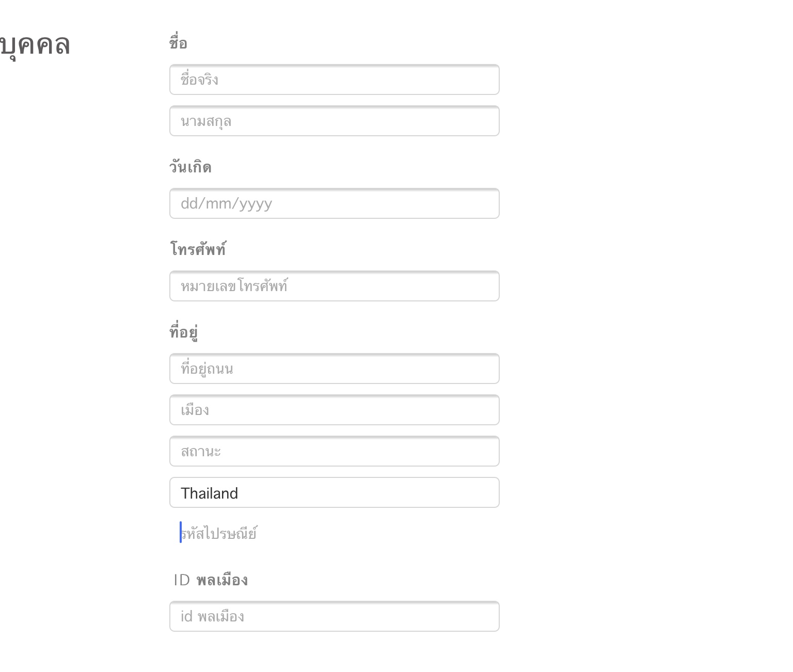Focus the id พลเมือง citizen ID field
The width and height of the screenshot is (793, 672).
coord(334,617)
